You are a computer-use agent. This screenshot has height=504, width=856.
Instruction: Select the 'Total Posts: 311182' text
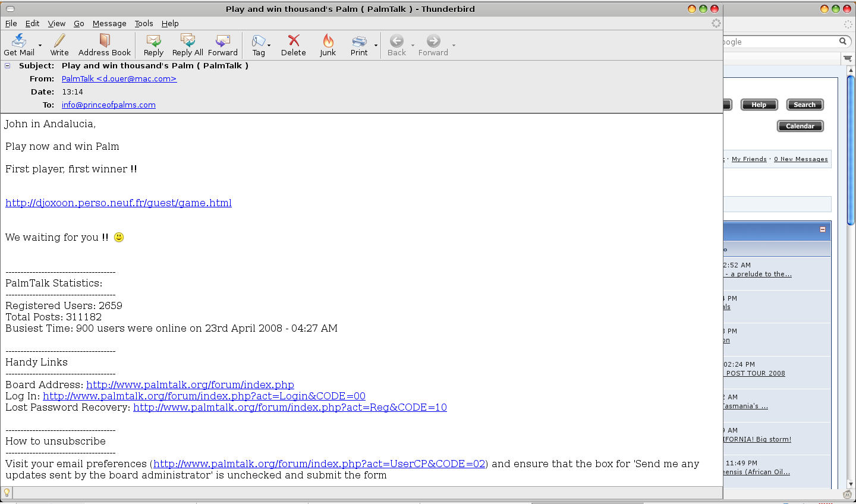coord(53,317)
